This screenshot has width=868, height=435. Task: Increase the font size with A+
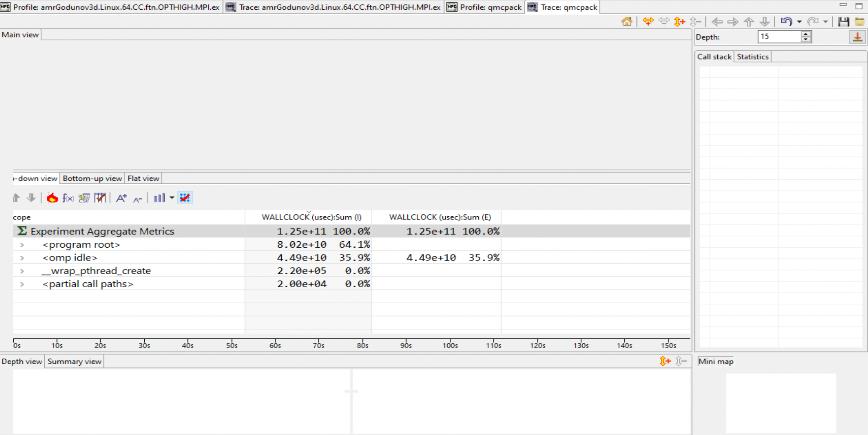[121, 198]
